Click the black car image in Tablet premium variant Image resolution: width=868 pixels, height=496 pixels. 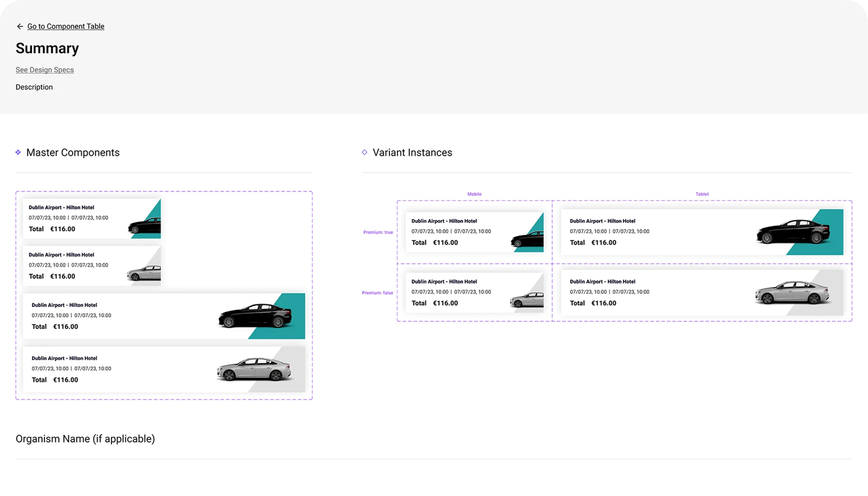click(x=793, y=232)
